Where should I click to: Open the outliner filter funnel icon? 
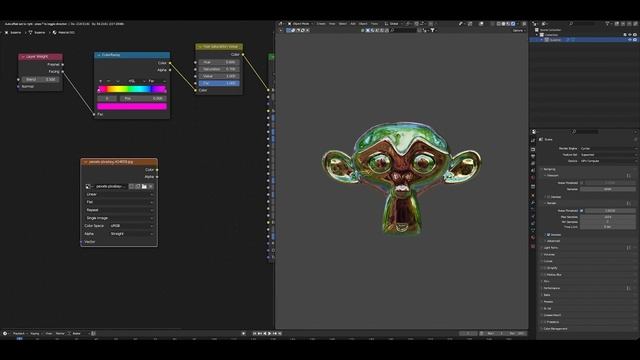coord(607,24)
